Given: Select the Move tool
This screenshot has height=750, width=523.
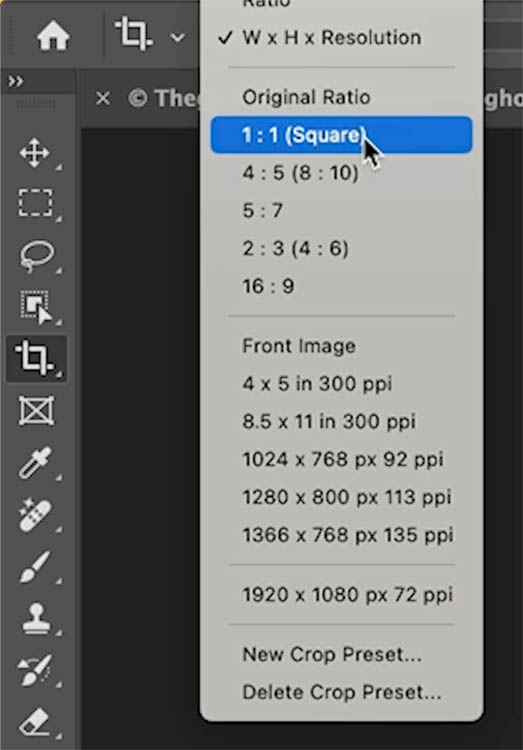Looking at the screenshot, I should 34,153.
